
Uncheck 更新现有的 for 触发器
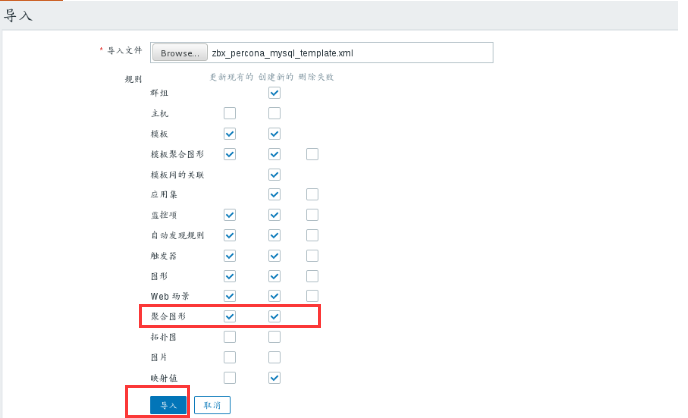click(229, 256)
